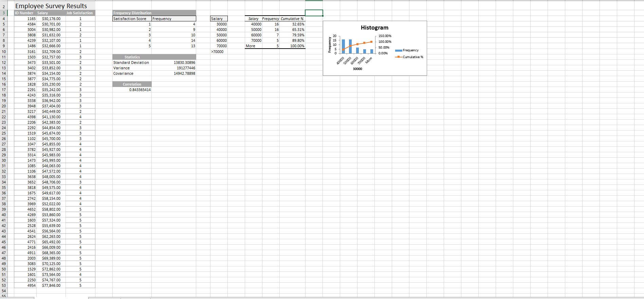Select ID number 1675 cell
The image size is (644, 299).
point(25,193)
